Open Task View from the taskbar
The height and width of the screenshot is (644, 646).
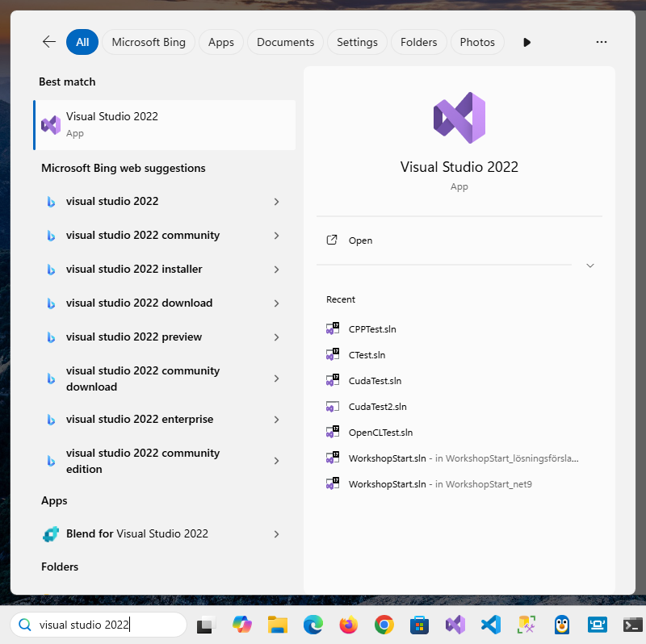pyautogui.click(x=206, y=625)
